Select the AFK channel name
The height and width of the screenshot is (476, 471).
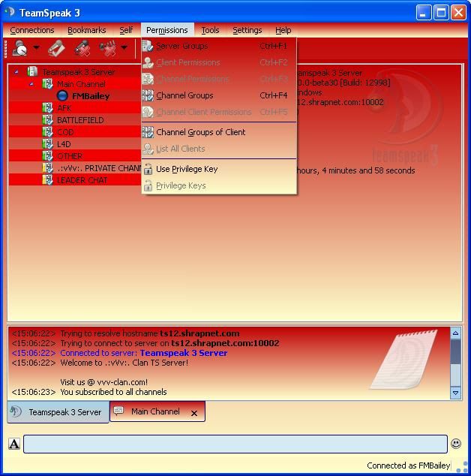click(64, 108)
